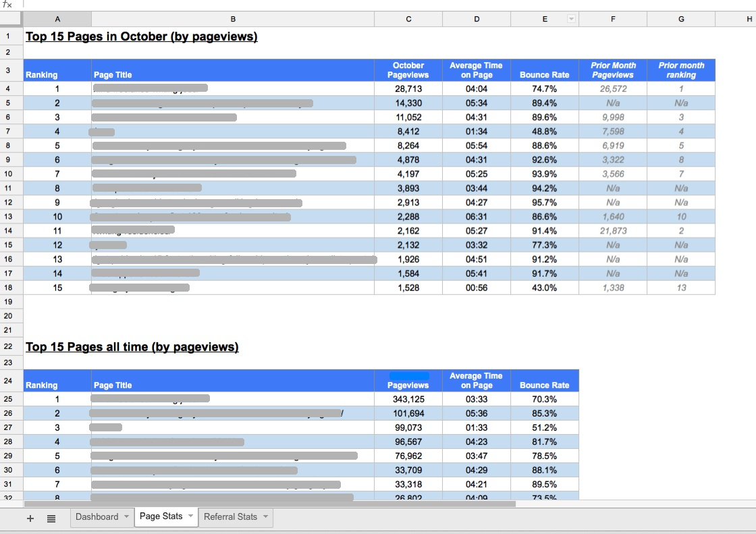Screen dimensions: 756x534
Task: Switch to the Referral Stats sheet tab
Action: pos(230,517)
